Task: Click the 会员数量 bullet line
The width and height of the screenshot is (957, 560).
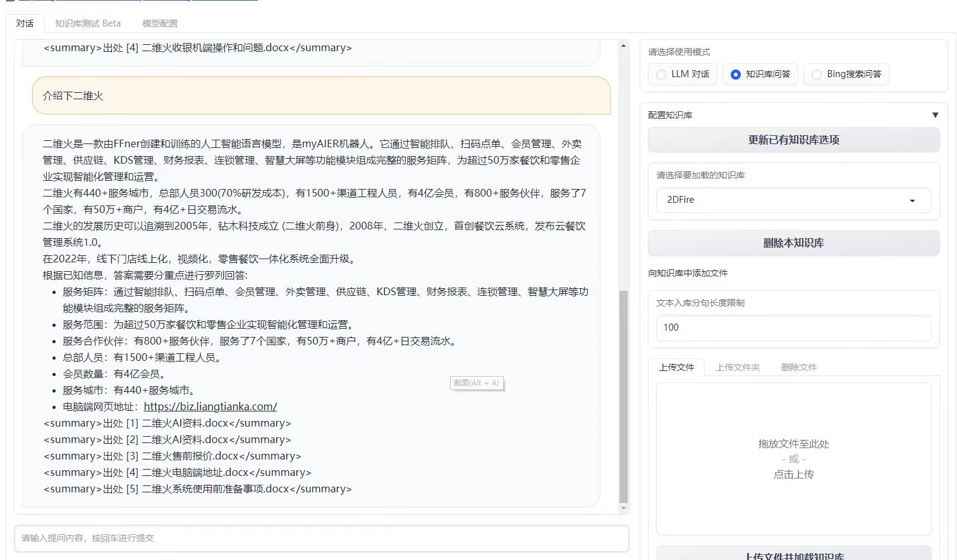Action: (114, 374)
